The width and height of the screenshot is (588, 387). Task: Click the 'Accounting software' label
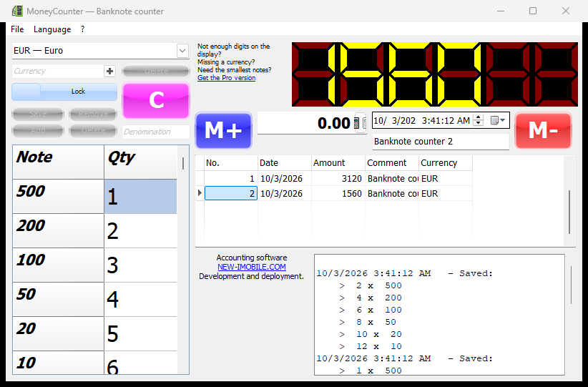tap(252, 258)
